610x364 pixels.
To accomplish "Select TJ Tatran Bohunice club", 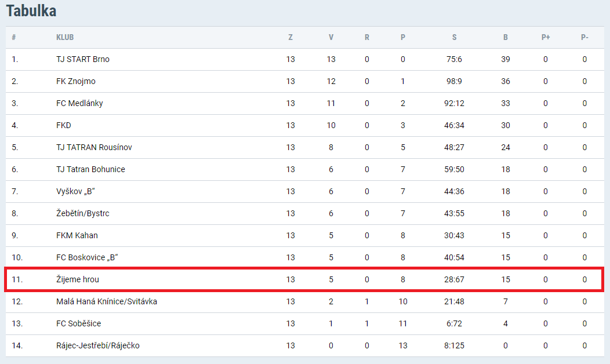I will click(x=90, y=169).
